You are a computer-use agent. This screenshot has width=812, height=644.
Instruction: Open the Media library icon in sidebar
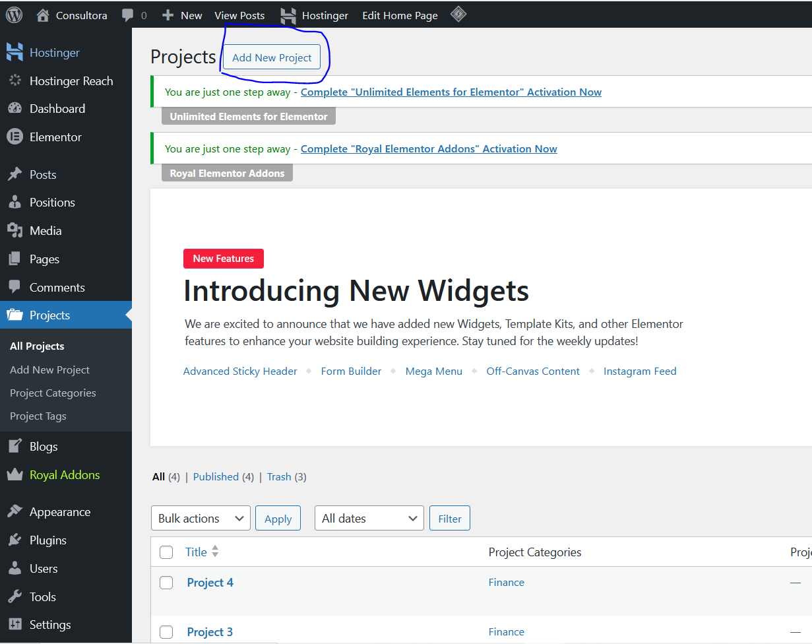[15, 231]
